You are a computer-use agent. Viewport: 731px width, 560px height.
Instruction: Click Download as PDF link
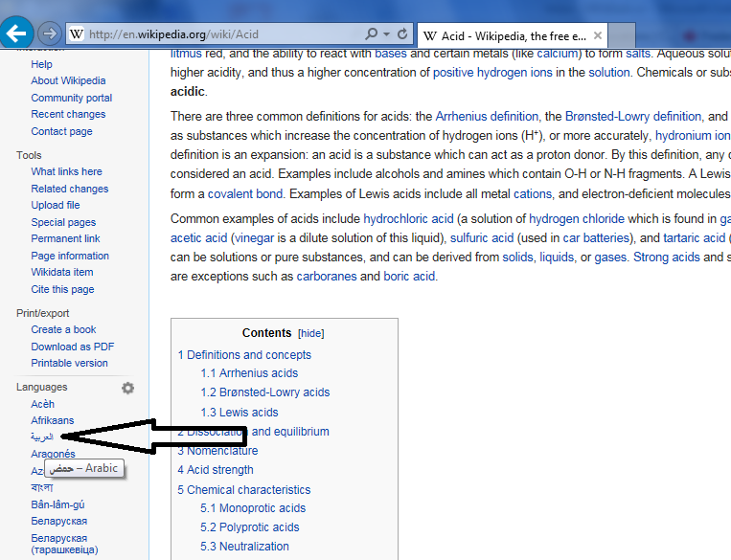click(72, 347)
